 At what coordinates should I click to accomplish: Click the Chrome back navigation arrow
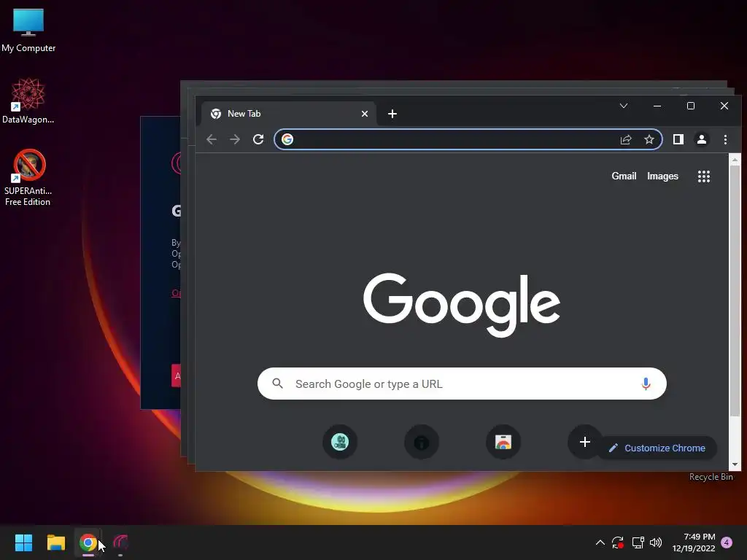point(212,139)
